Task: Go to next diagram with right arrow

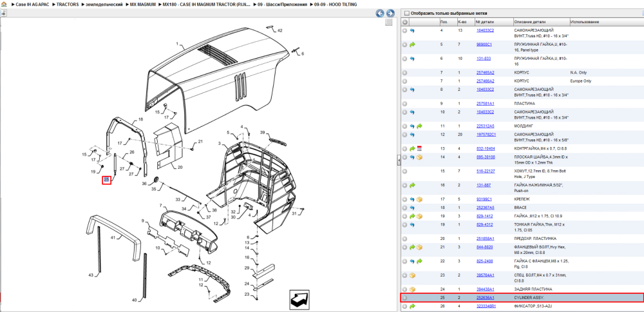Action: click(x=390, y=13)
